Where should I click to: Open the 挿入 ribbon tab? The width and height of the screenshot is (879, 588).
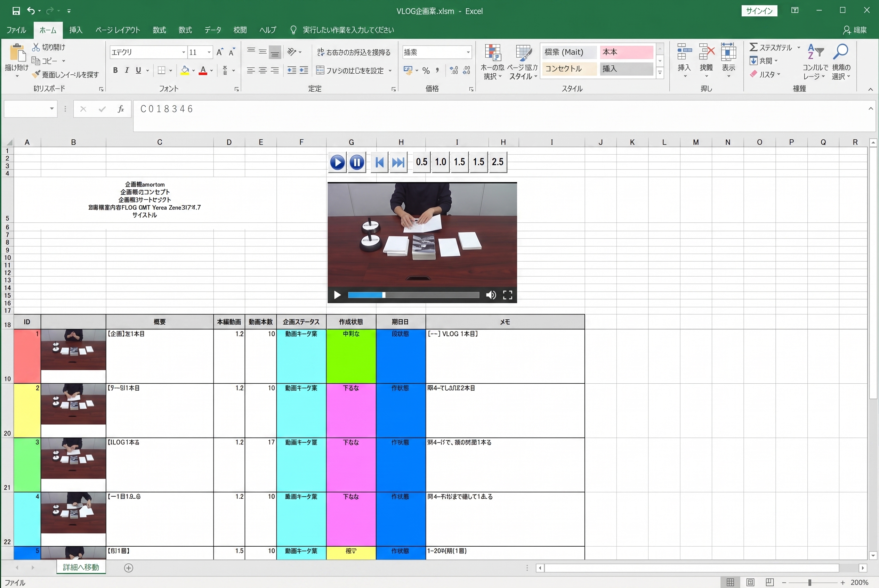tap(76, 30)
